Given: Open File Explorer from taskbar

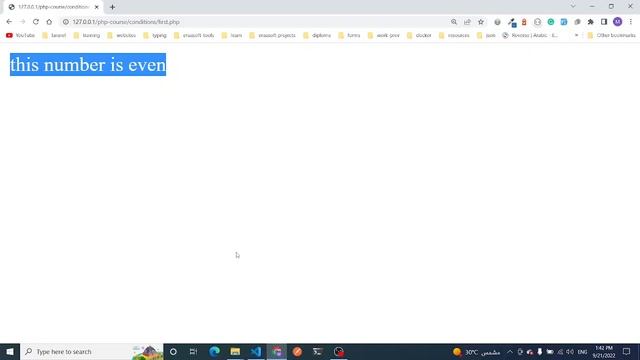Looking at the screenshot, I should coord(235,351).
